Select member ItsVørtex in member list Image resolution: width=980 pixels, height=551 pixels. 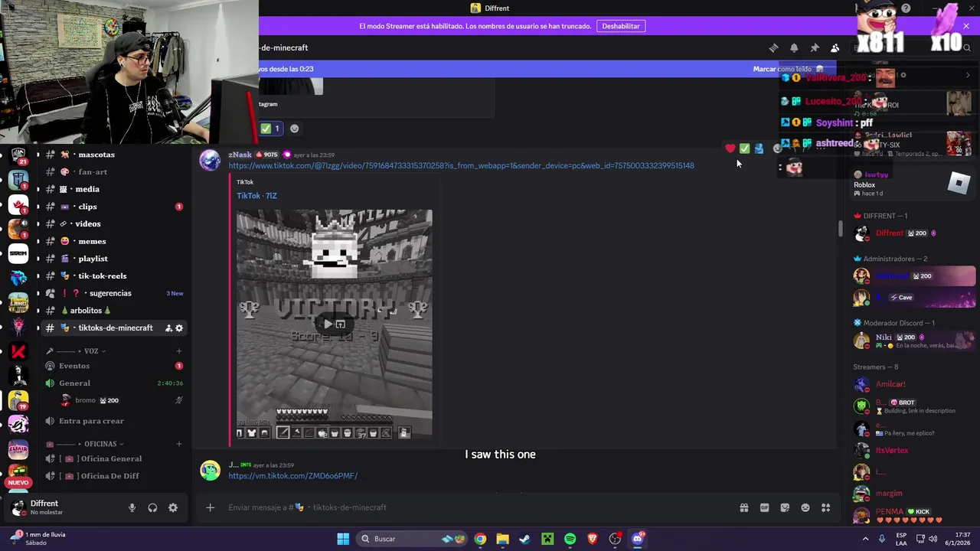click(x=914, y=451)
